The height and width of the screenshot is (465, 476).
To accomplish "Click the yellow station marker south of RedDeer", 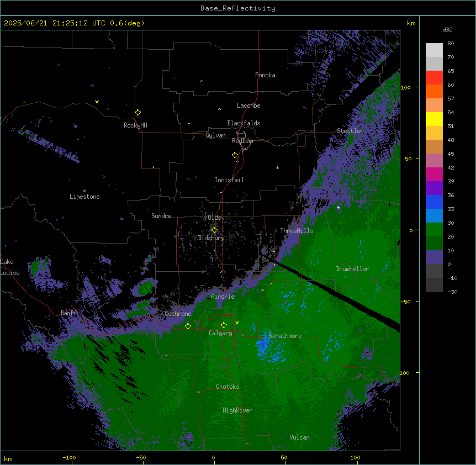I will click(235, 155).
